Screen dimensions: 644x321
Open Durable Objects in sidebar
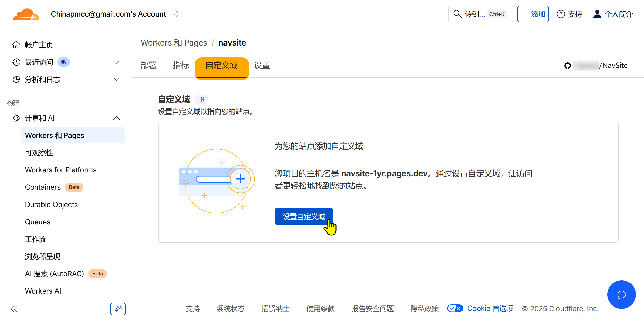[51, 205]
